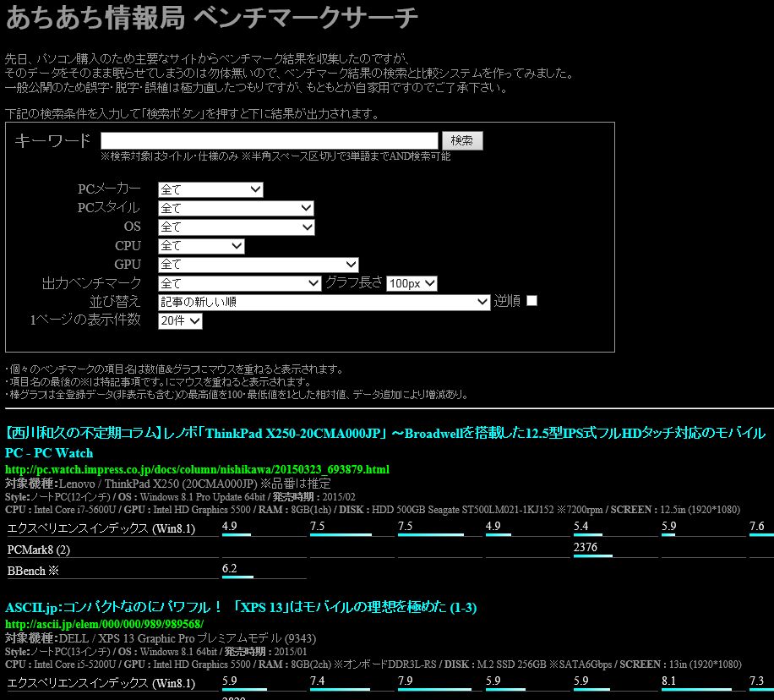The image size is (774, 700).
Task: Click the 8.1 score in XPS 13 row
Action: tap(669, 681)
